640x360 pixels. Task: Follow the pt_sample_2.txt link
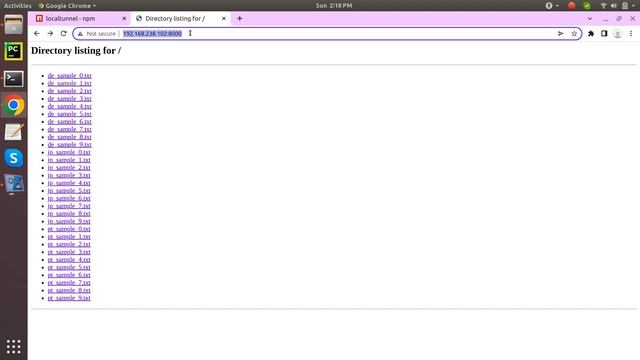[69, 244]
